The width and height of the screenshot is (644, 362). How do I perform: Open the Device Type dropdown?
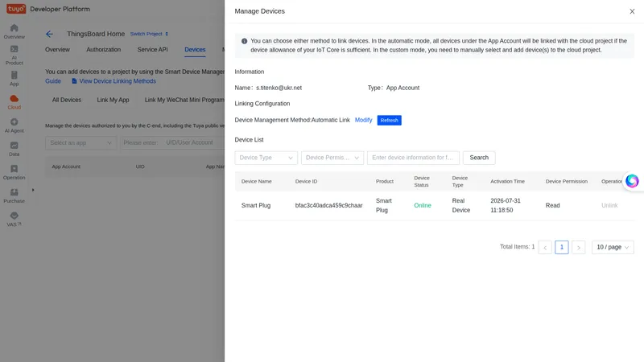pos(266,158)
